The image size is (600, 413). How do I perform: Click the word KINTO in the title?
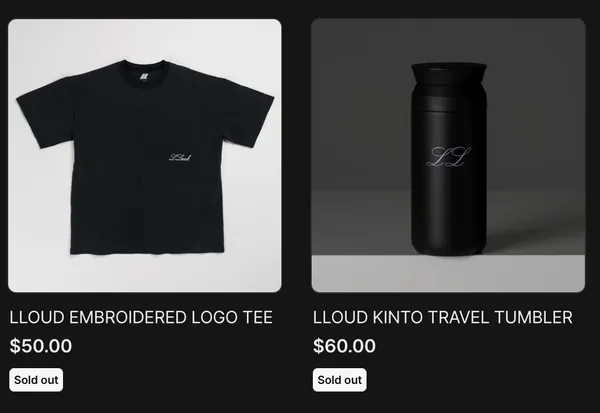click(398, 317)
